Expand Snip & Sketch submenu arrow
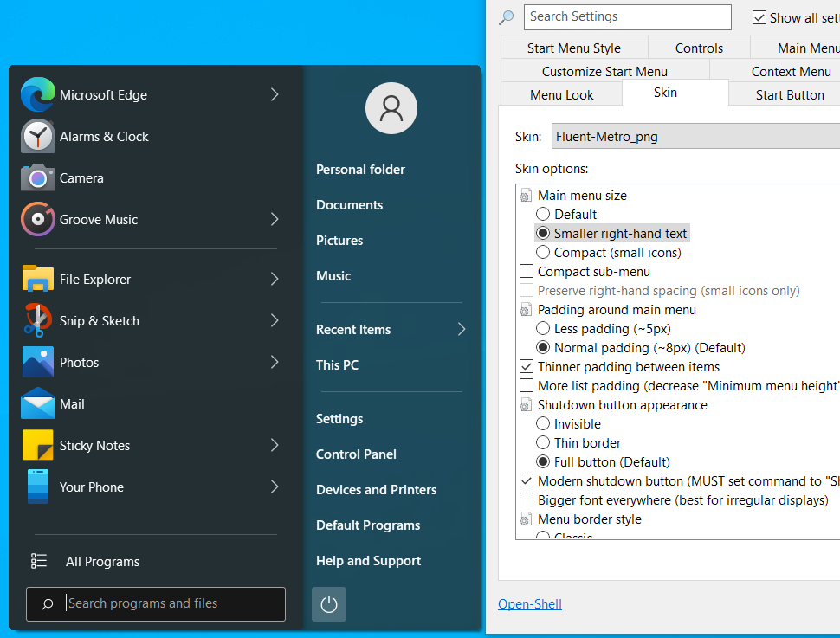 pos(275,320)
